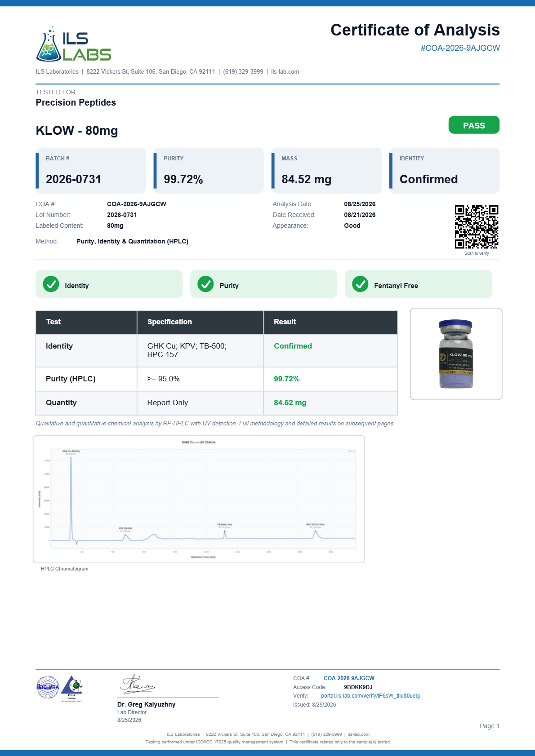
Task: Select the Purity 99.72% summary card
Action: click(209, 171)
